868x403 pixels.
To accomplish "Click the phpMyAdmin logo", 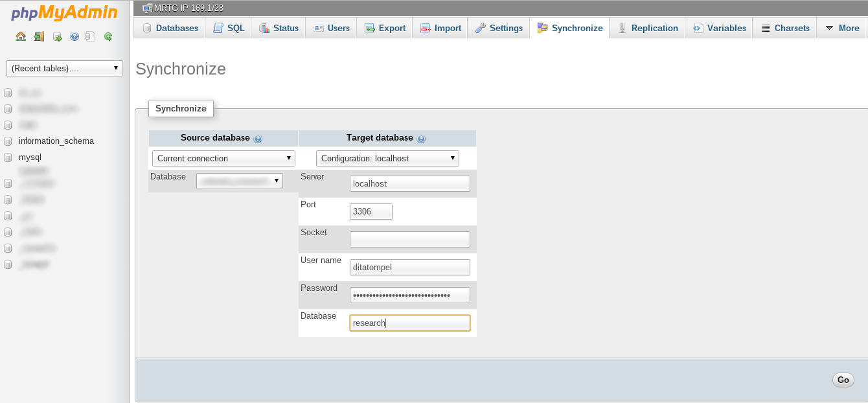I will [x=64, y=13].
